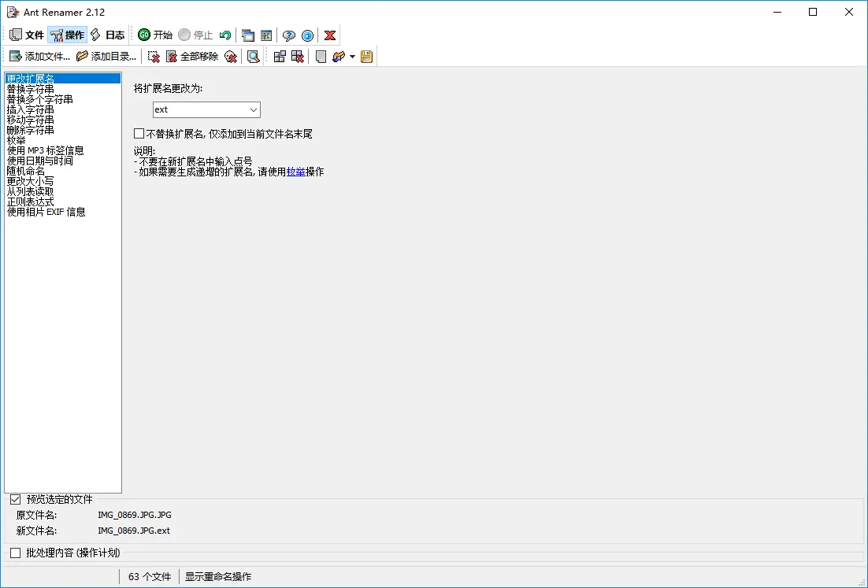
Task: Open the extension combo box dropdown
Action: [x=254, y=109]
